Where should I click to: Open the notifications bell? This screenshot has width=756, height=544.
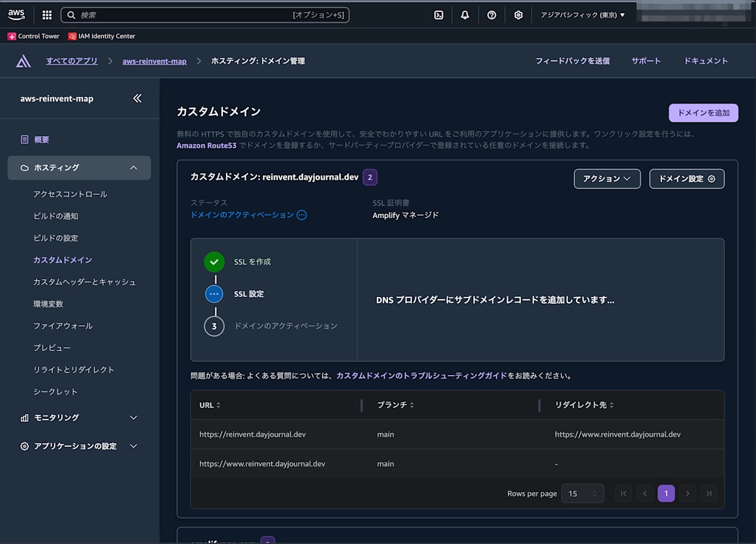tap(465, 15)
